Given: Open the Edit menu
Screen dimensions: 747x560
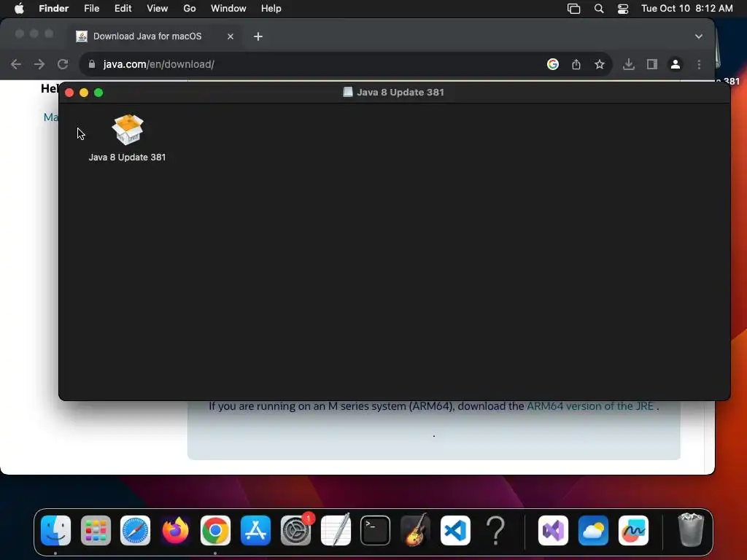Looking at the screenshot, I should tap(123, 9).
